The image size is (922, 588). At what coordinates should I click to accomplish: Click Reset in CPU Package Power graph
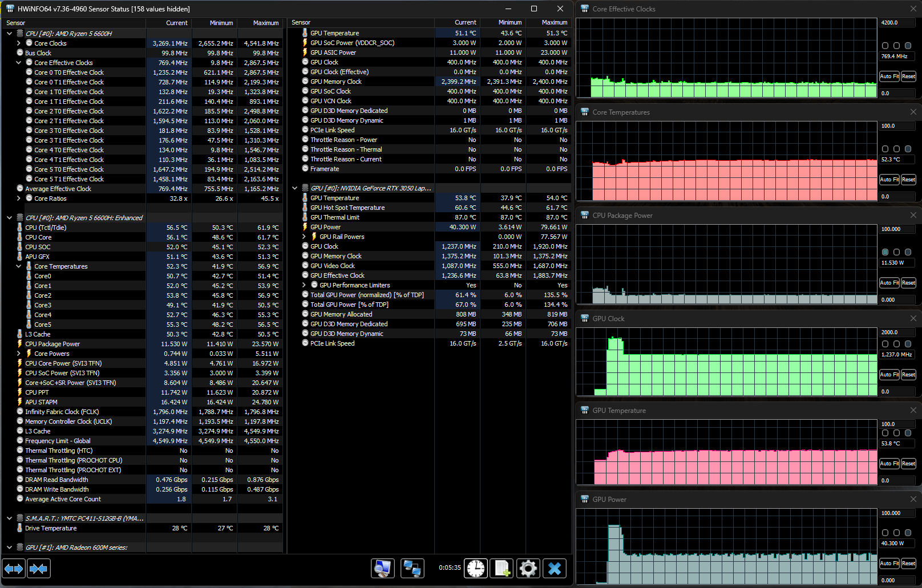[x=908, y=283]
